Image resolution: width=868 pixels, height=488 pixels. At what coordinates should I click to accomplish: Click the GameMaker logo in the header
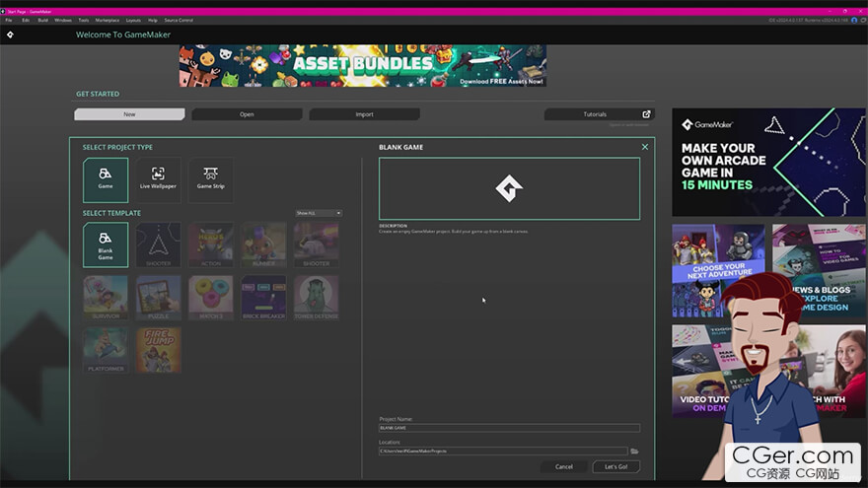click(x=10, y=35)
